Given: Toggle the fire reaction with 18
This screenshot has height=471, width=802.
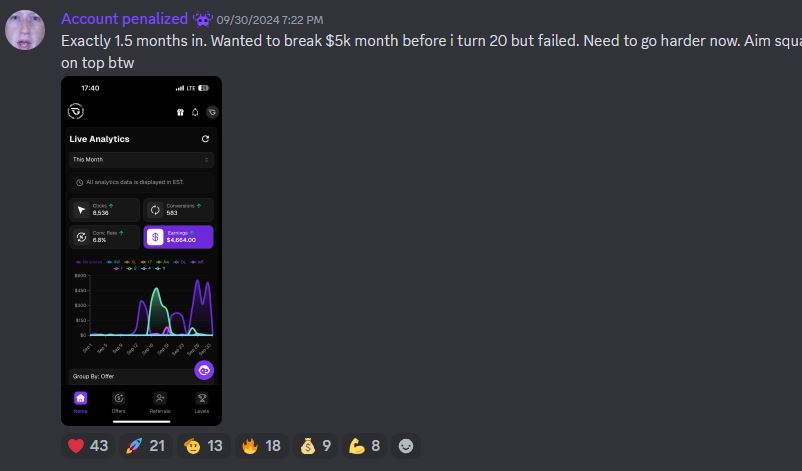Looking at the screenshot, I should [x=261, y=446].
